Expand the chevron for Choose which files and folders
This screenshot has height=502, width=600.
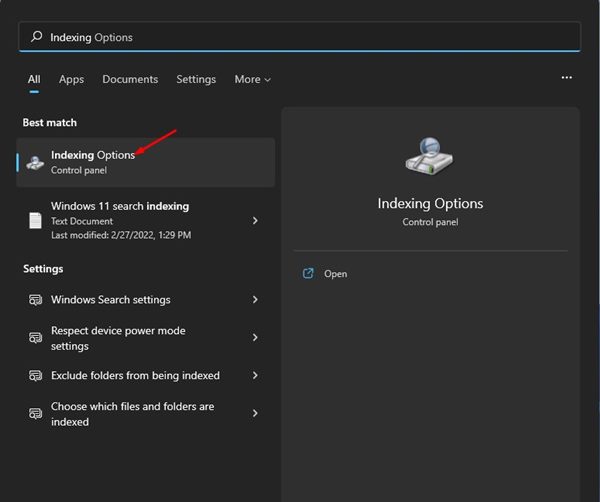pyautogui.click(x=256, y=414)
